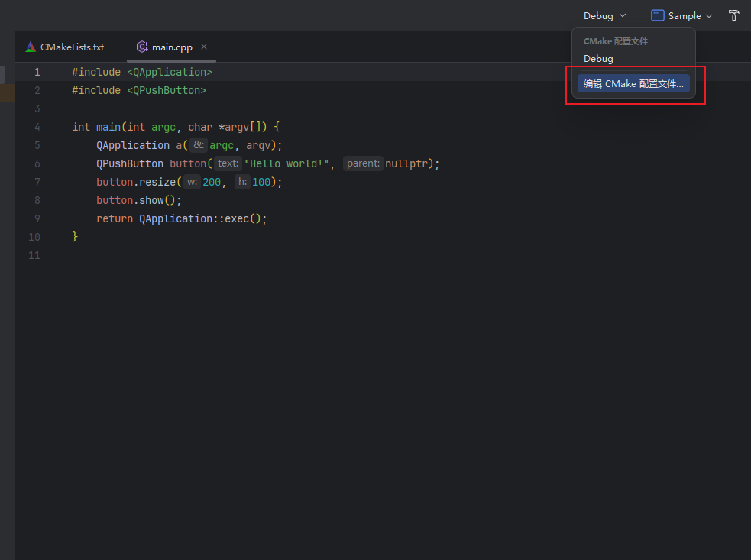Screen dimensions: 751x560
Task: Click the 'h:' parameter hint before 100
Action: click(242, 182)
